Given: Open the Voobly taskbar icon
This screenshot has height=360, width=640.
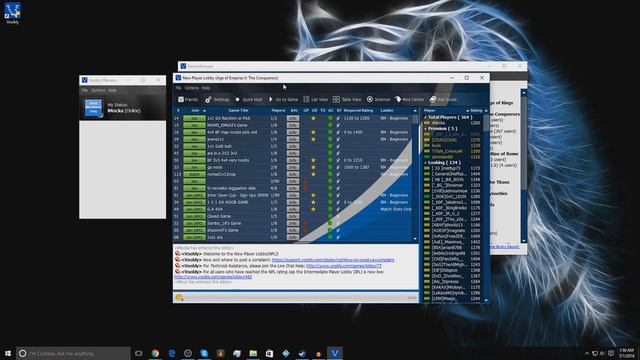Looking at the screenshot, I should (335, 353).
